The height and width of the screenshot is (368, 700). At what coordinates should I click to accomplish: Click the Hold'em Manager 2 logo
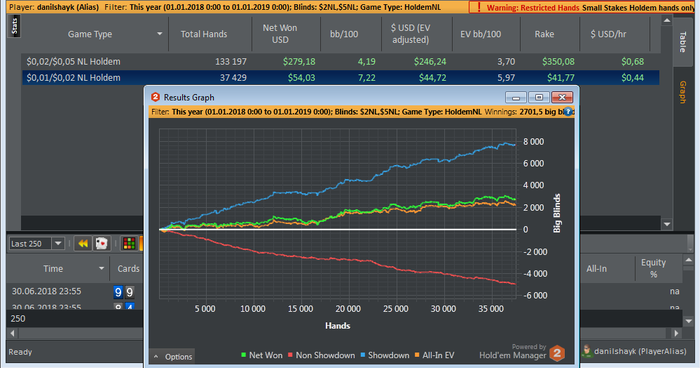point(557,353)
